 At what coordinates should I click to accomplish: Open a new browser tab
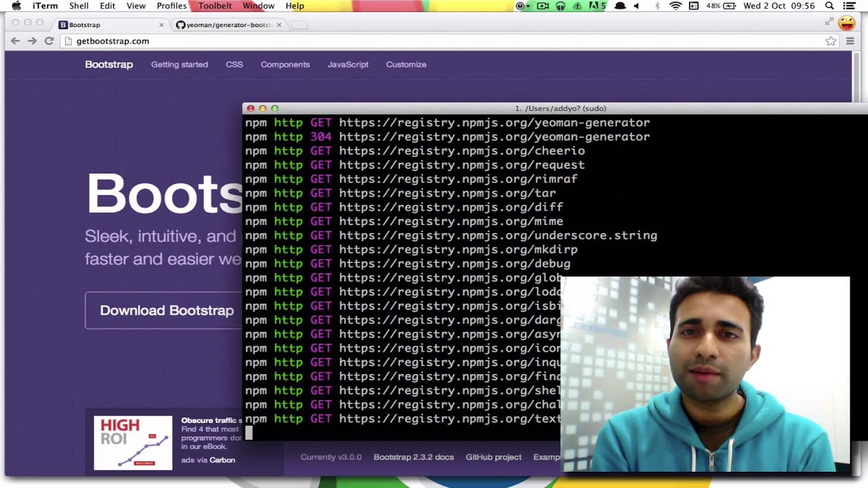(x=299, y=25)
